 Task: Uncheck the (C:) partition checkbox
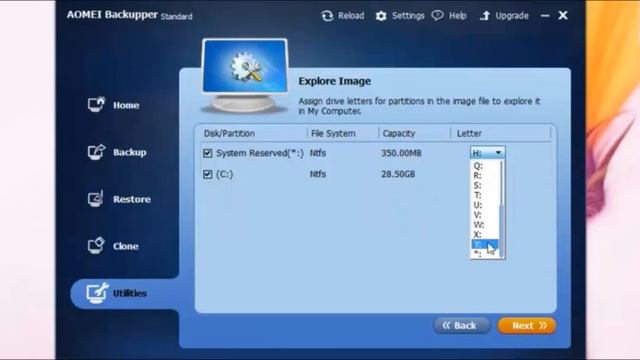pos(207,174)
